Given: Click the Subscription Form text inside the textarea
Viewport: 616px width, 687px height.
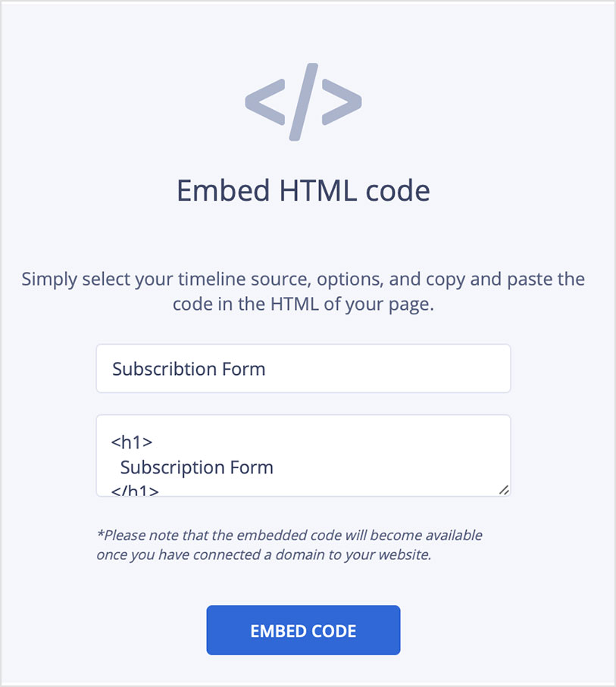Looking at the screenshot, I should (x=197, y=467).
